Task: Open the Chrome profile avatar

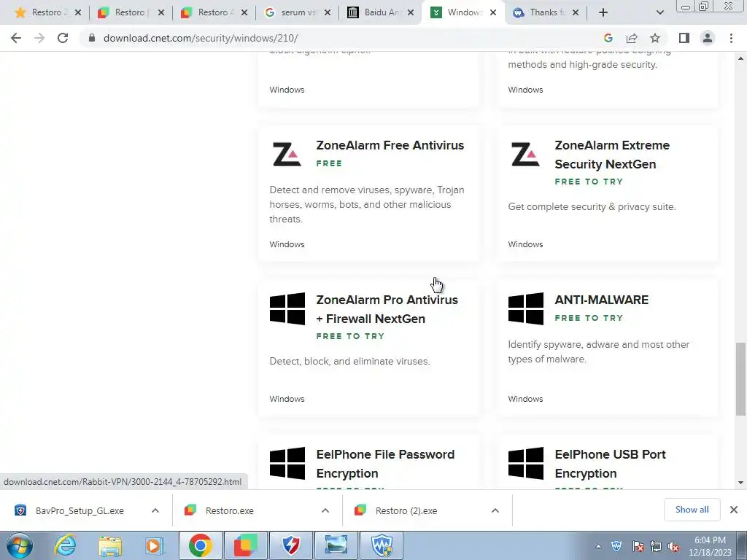Action: (x=708, y=38)
